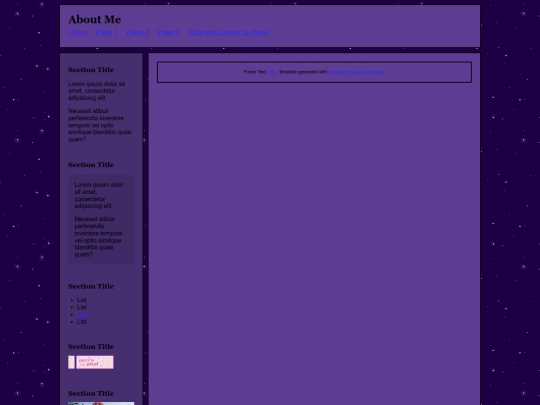The image size is (540, 405).
Task: Open the layout generator link in footer
Action: [356, 72]
